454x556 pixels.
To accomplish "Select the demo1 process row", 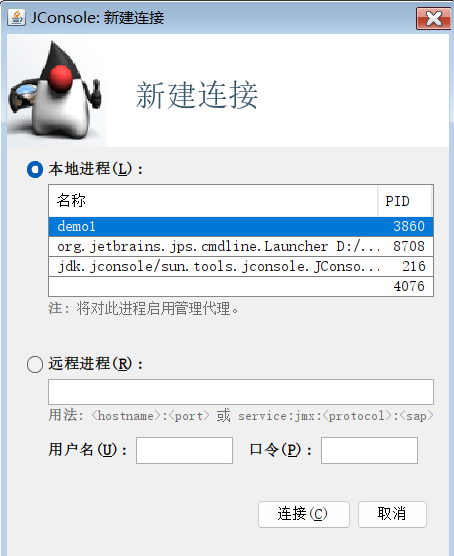I will 241,226.
